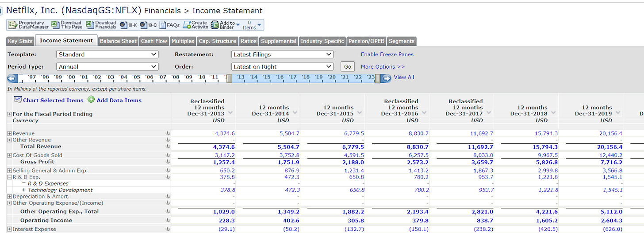The width and height of the screenshot is (644, 233).
Task: Click the arrow icon in Total Revenue row
Action: (168, 146)
